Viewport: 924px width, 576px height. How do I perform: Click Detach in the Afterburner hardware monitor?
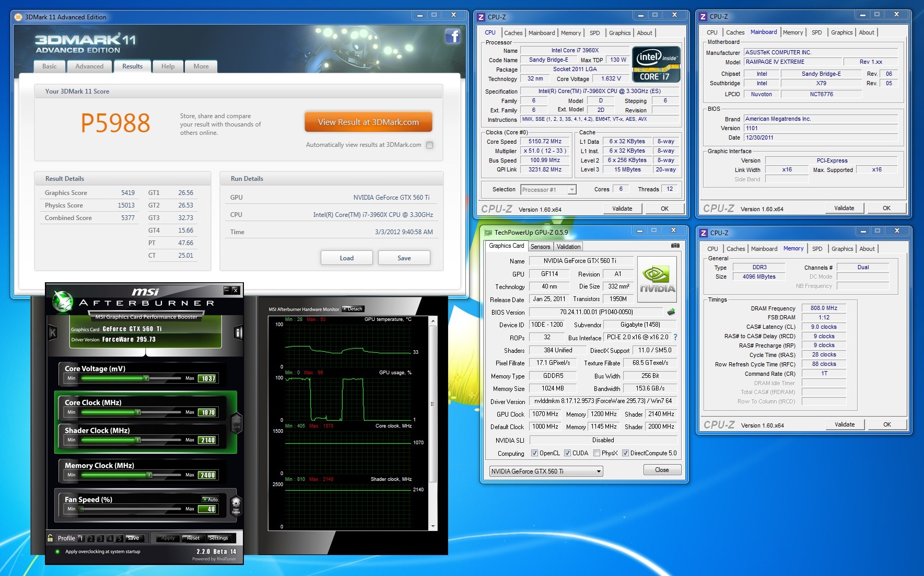pyautogui.click(x=353, y=309)
